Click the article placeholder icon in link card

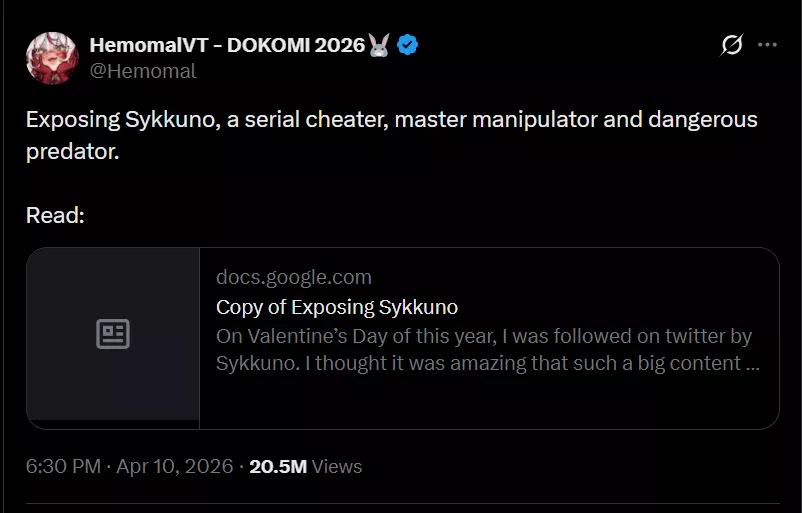113,334
